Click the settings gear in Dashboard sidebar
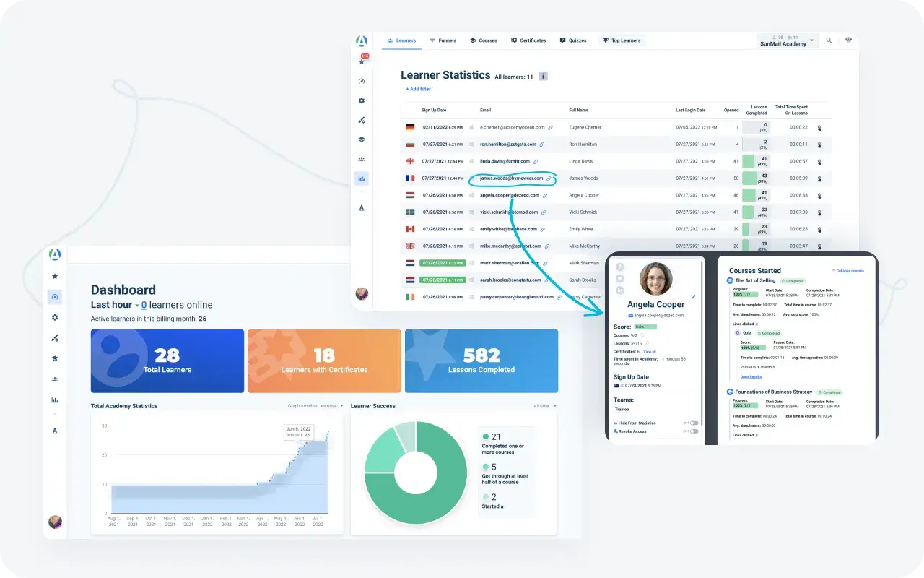This screenshot has height=578, width=924. pos(55,317)
